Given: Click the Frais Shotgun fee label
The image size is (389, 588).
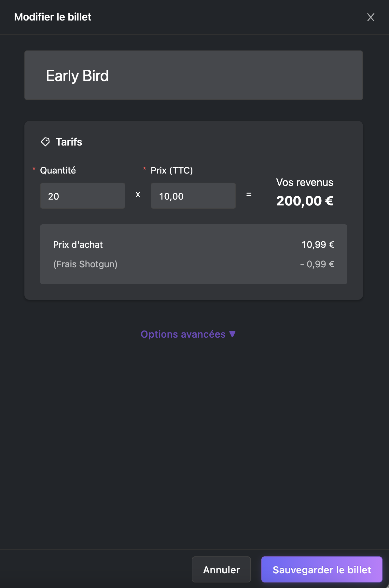Looking at the screenshot, I should 85,264.
